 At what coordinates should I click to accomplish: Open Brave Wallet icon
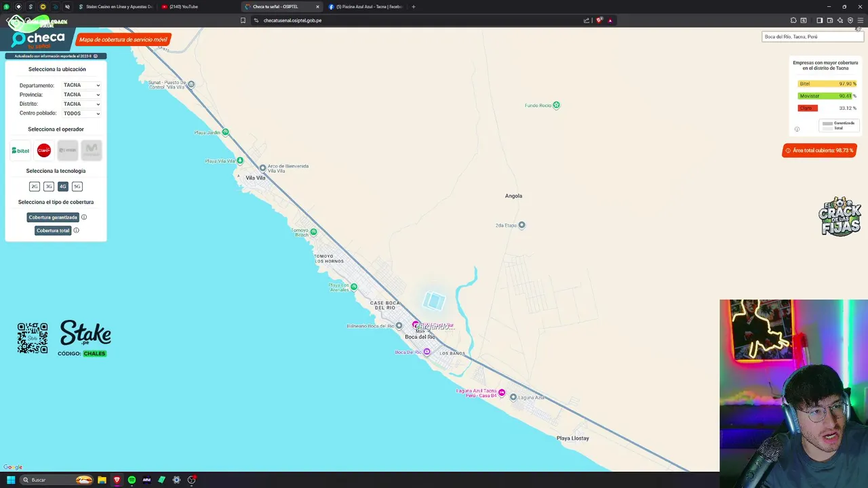829,20
